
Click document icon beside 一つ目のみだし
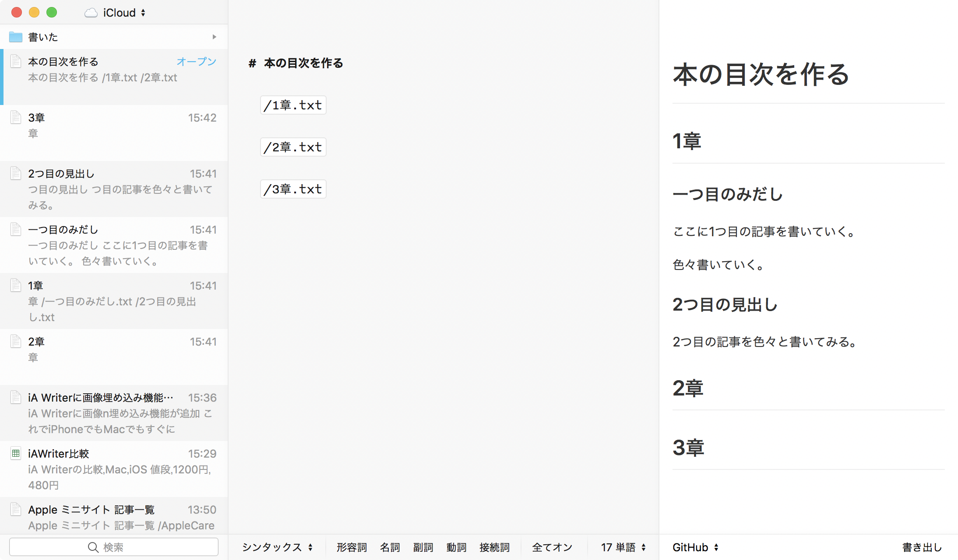tap(16, 229)
